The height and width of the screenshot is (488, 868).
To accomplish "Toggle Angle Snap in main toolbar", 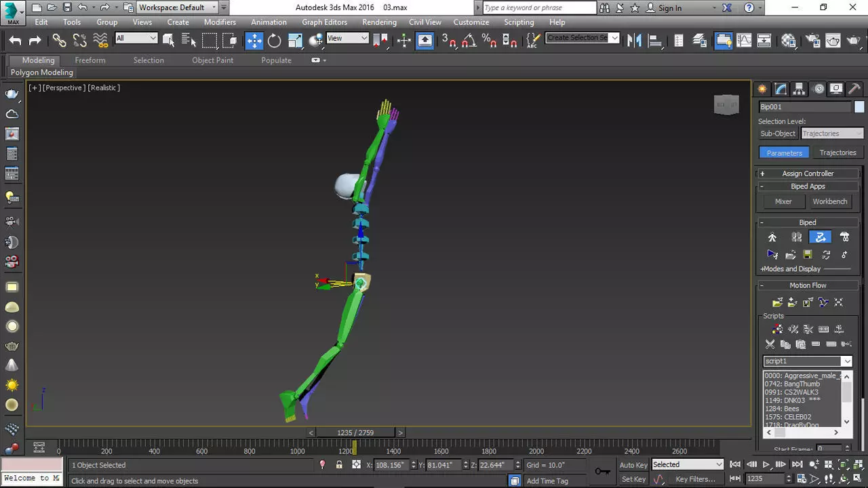I will (469, 41).
